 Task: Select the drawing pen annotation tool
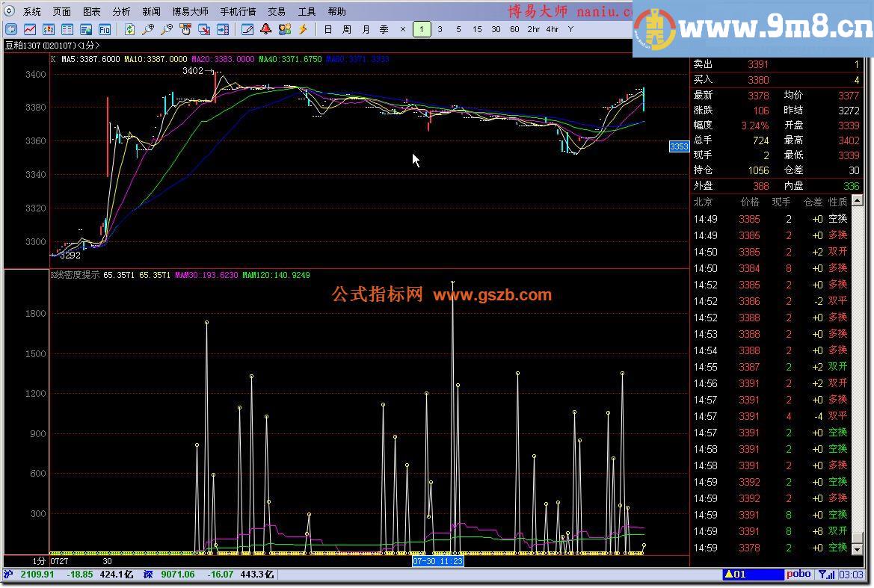pyautogui.click(x=247, y=29)
